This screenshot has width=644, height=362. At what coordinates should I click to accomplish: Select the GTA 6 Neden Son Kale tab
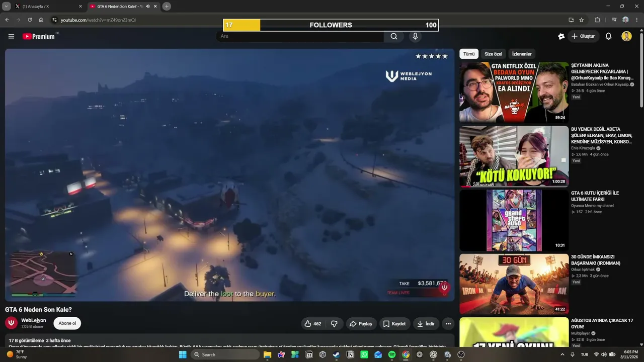(x=124, y=7)
